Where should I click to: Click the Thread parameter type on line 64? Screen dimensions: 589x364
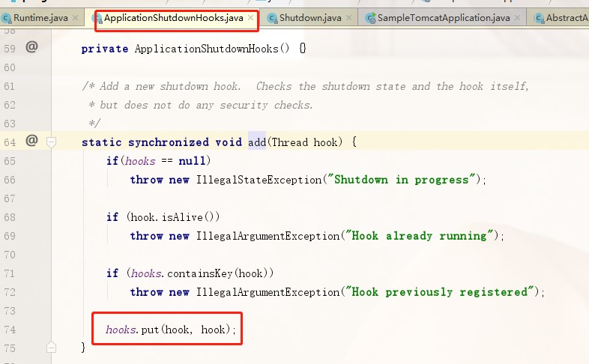(x=289, y=142)
